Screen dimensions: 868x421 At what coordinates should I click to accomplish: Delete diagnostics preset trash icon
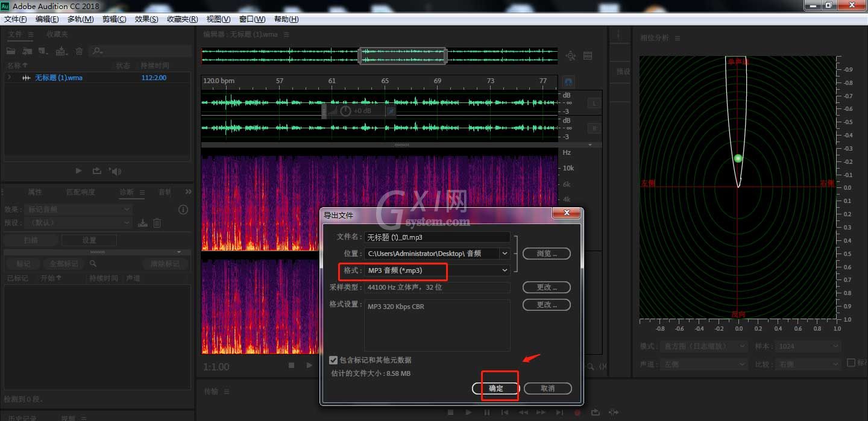pyautogui.click(x=157, y=223)
